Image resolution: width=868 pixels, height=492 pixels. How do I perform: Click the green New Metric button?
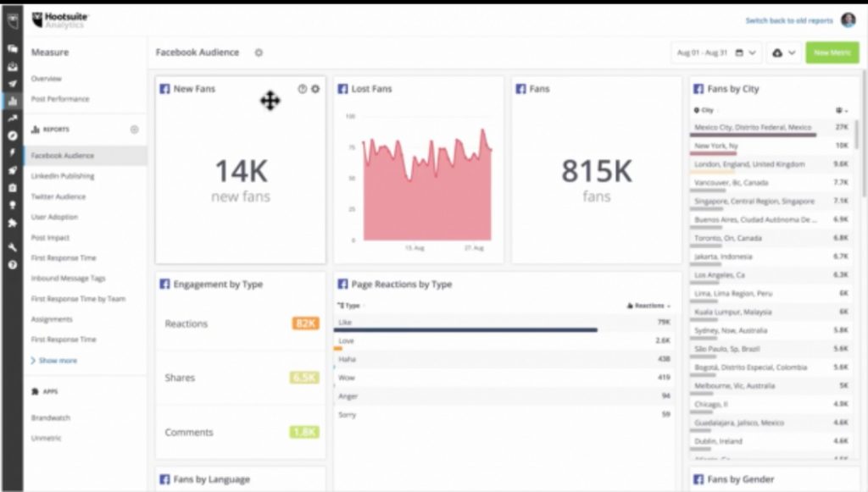point(832,53)
